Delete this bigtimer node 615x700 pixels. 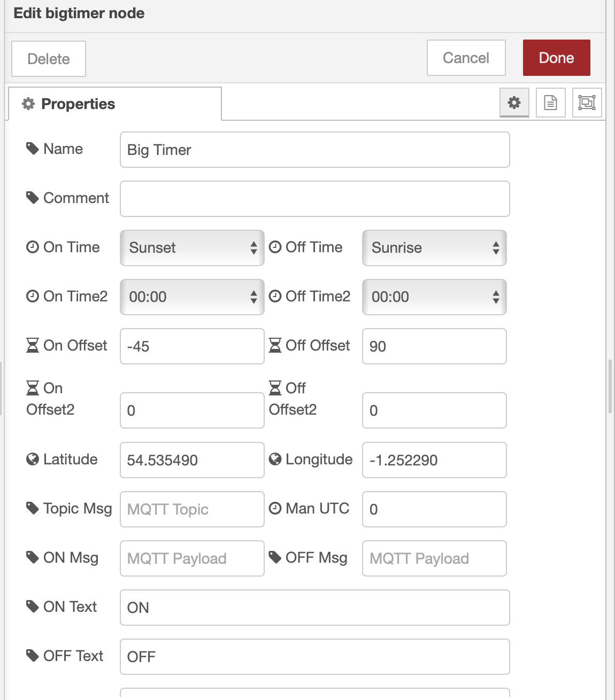click(49, 59)
